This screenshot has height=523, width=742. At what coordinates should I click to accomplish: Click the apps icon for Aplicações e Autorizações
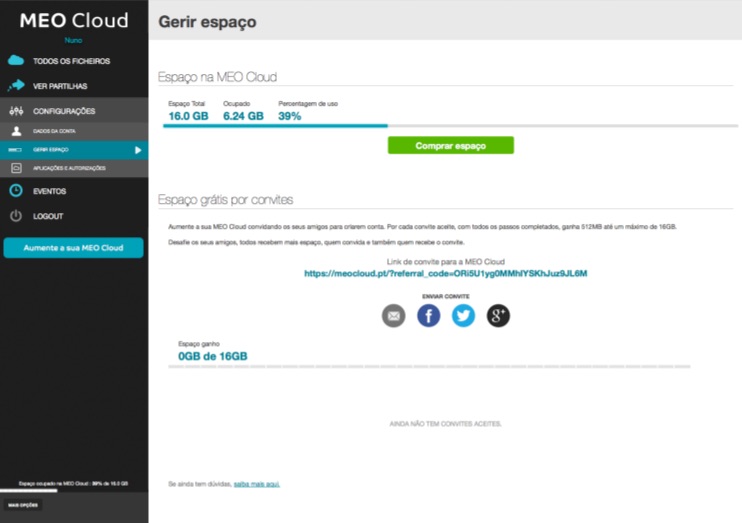point(16,168)
